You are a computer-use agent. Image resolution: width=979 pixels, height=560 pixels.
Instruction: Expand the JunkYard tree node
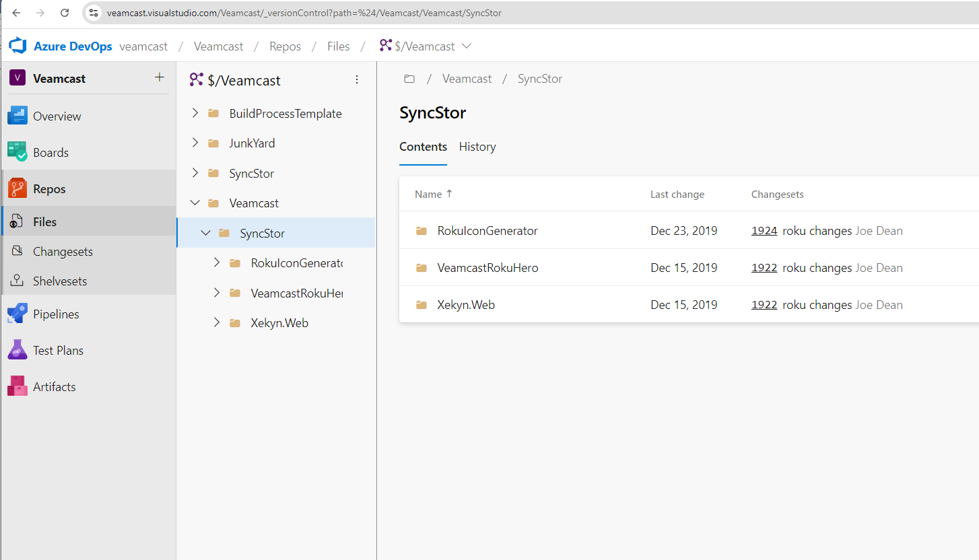coord(195,143)
